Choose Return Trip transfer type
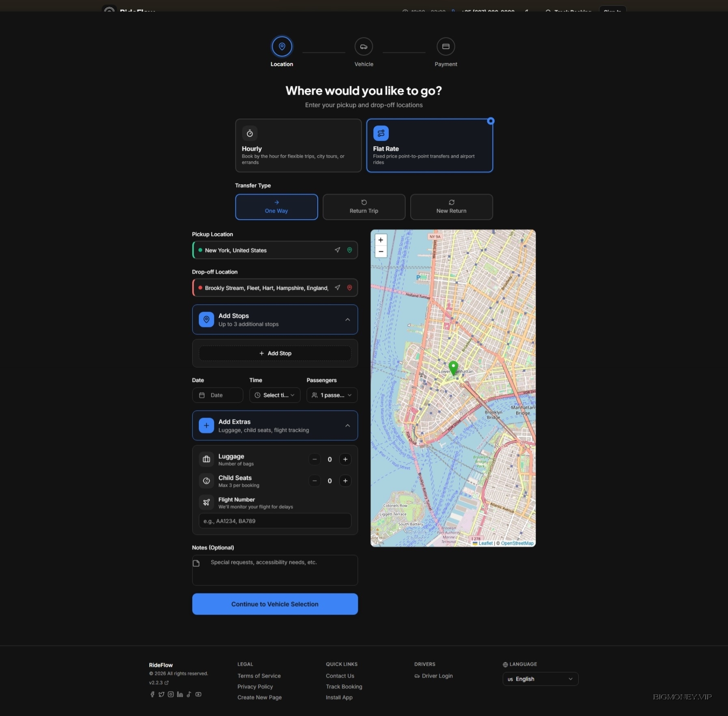728x716 pixels. click(364, 207)
